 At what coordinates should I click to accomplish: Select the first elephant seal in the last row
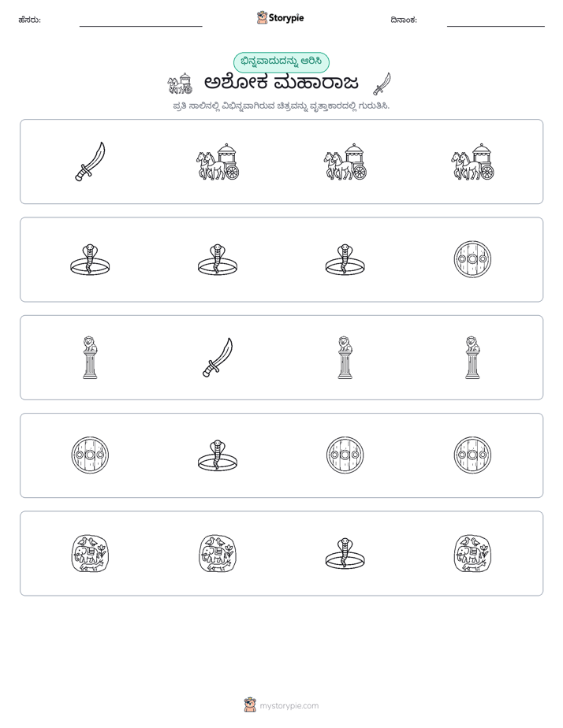point(90,553)
